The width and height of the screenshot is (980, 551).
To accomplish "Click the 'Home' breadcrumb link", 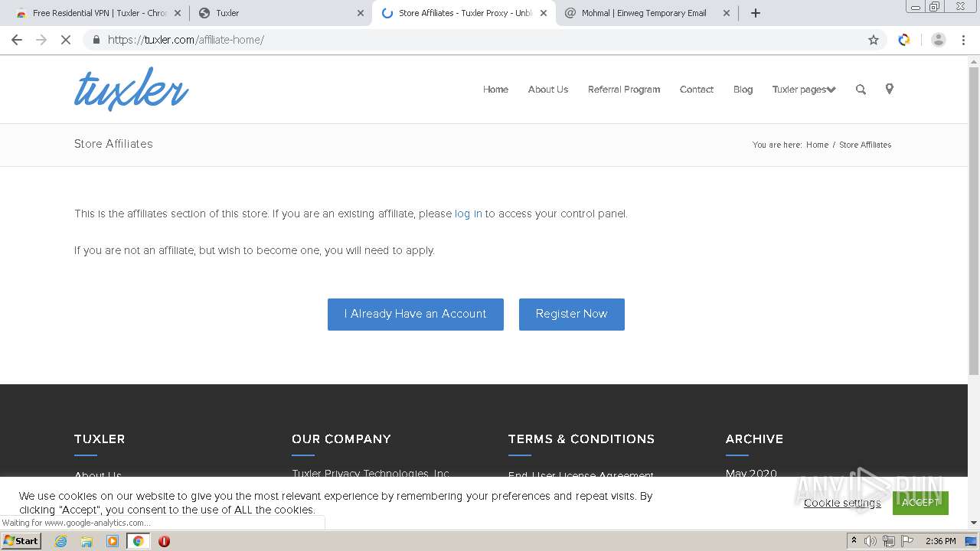I will tap(817, 145).
